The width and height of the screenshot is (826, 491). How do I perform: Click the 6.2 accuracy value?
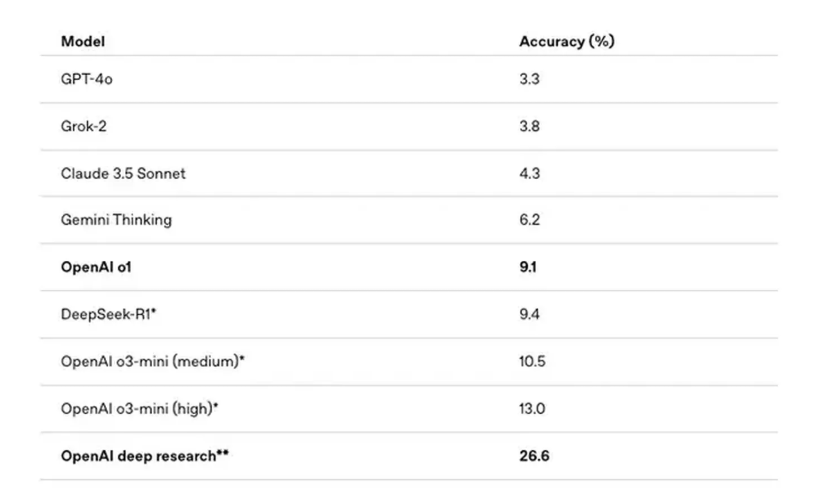click(x=529, y=220)
